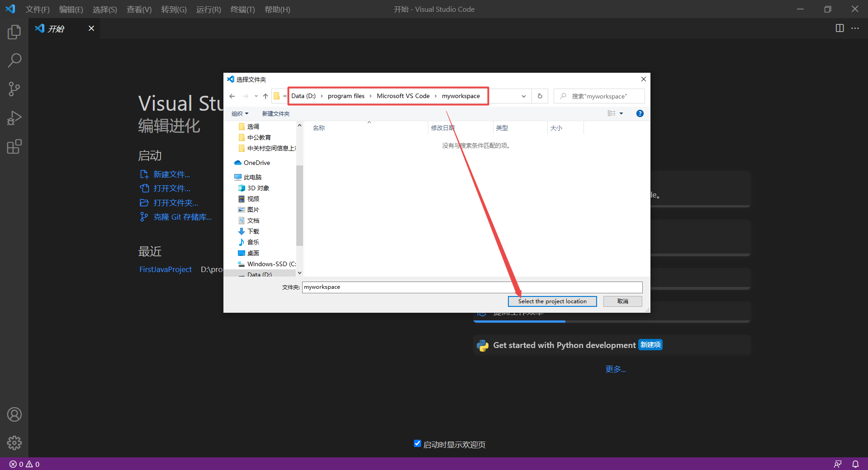This screenshot has height=470, width=868.
Task: Click the 文件夹 name input field
Action: pos(472,287)
